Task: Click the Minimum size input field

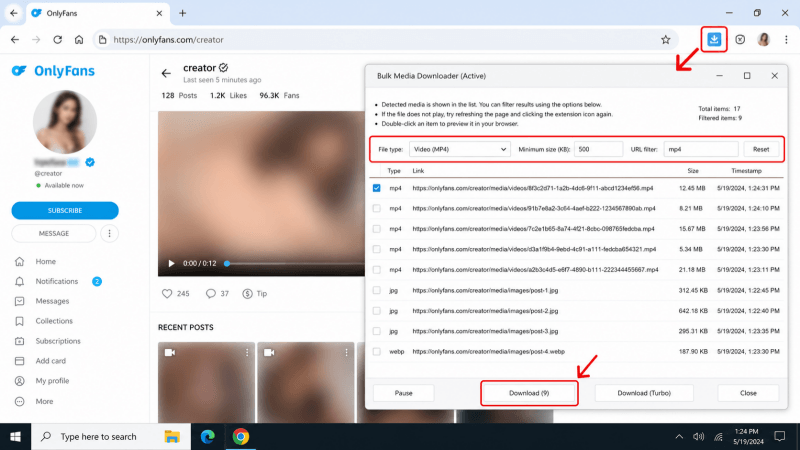Action: (598, 149)
